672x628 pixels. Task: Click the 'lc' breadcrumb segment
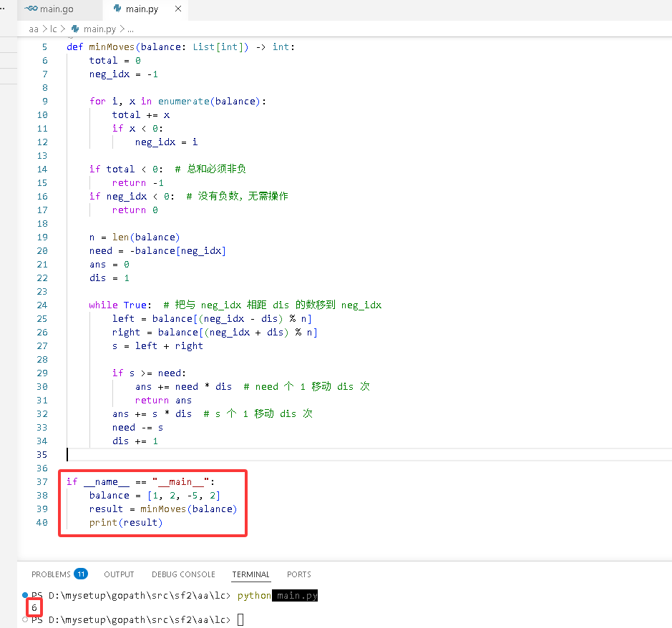pos(54,29)
